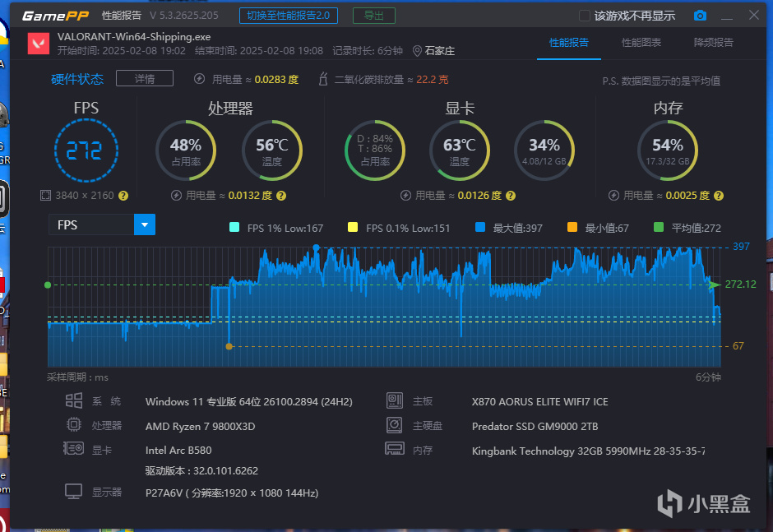Screen dimensions: 773x532
Task: Tick the 该游戏不再显示 checkbox
Action: pos(584,16)
